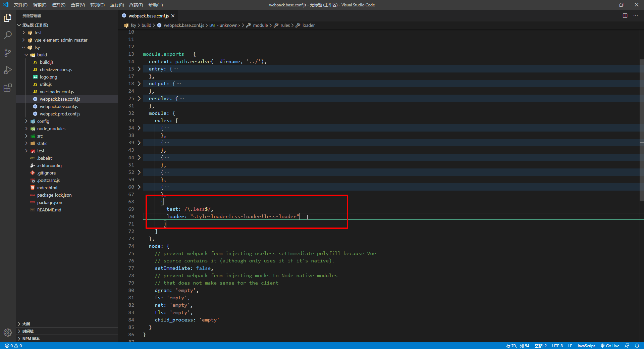This screenshot has width=644, height=349.
Task: Open the 运行(R) menu
Action: click(117, 5)
